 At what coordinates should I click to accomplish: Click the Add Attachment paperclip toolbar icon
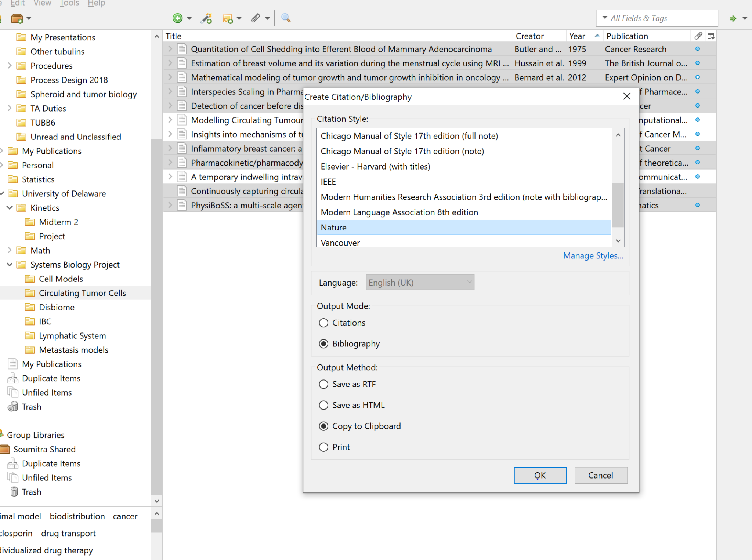pyautogui.click(x=256, y=18)
